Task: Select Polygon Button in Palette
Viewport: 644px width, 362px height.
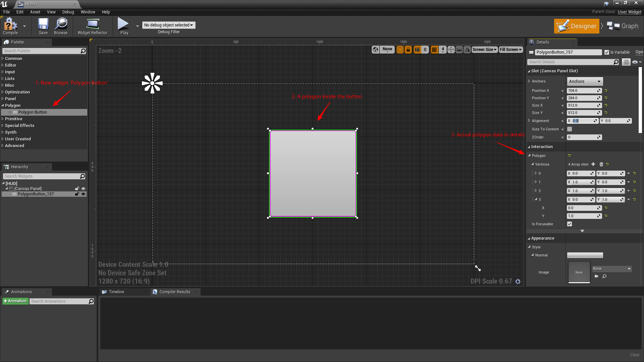Action: coord(44,112)
